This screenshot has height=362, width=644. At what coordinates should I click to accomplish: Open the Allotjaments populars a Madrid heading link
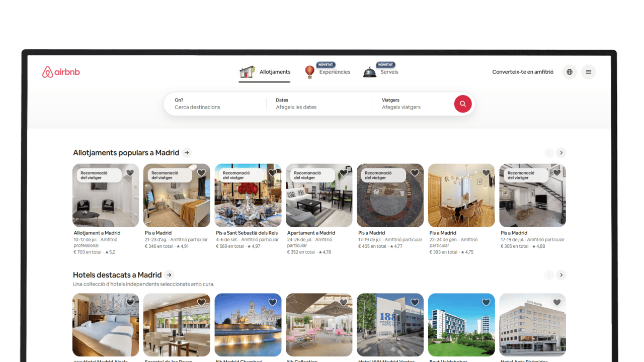[126, 153]
